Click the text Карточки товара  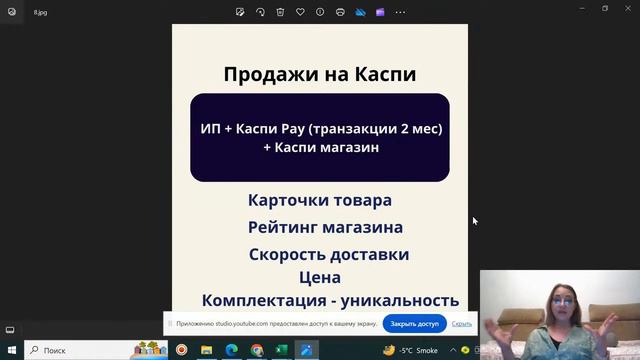pyautogui.click(x=320, y=200)
